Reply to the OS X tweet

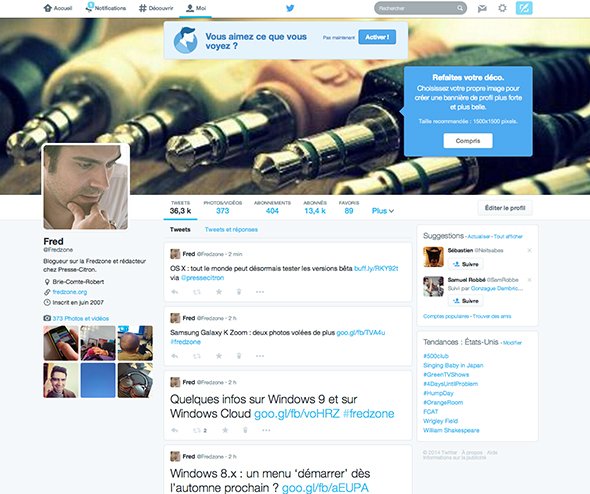pos(174,292)
